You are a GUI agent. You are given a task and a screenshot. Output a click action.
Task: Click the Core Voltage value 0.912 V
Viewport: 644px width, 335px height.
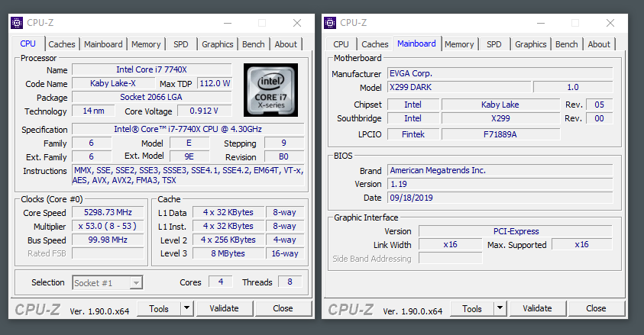204,111
